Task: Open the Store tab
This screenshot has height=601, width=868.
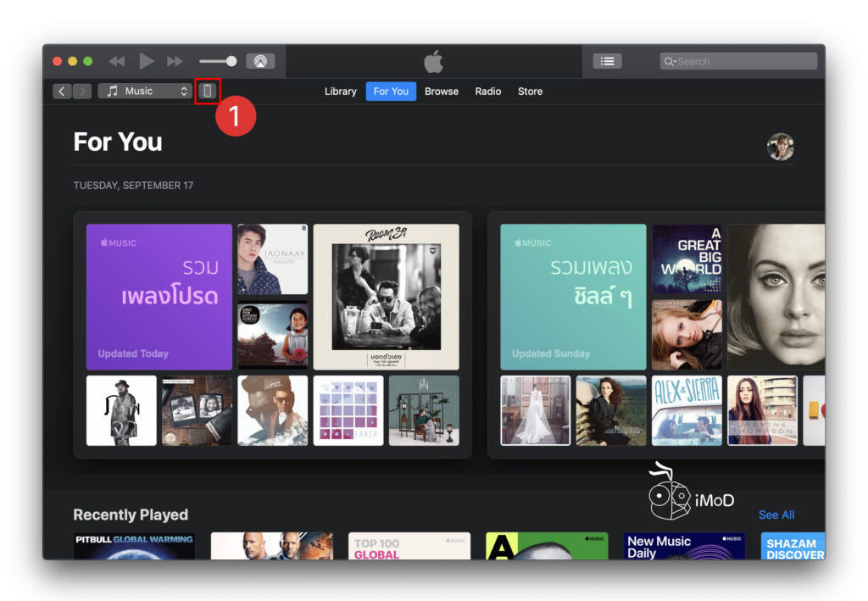Action: (530, 91)
